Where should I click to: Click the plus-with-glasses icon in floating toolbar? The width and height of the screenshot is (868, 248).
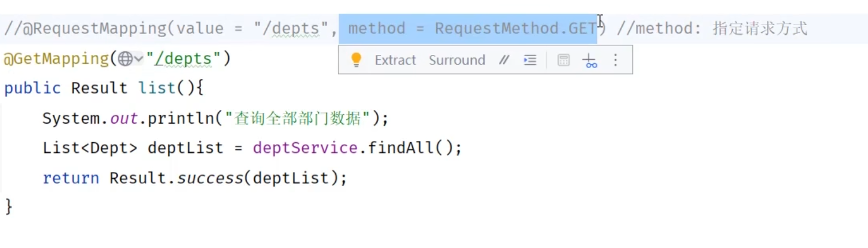590,60
